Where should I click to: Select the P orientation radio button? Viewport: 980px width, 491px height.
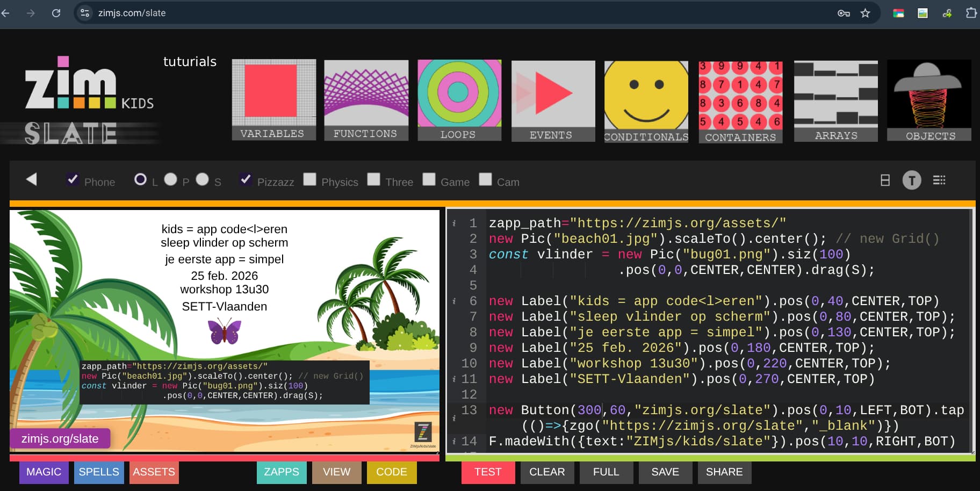click(x=170, y=179)
